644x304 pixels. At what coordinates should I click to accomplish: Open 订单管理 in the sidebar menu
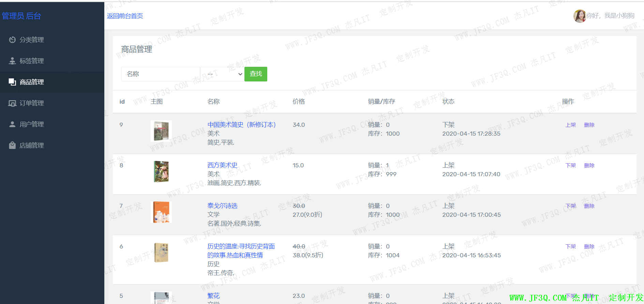click(x=32, y=103)
